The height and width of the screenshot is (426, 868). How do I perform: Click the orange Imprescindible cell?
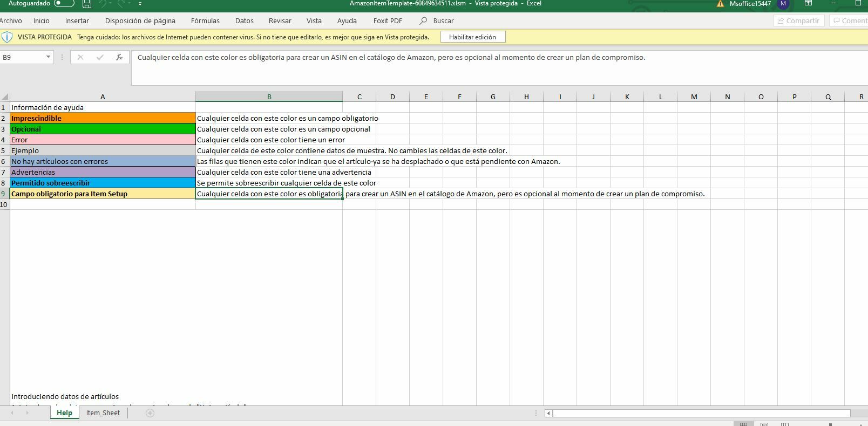click(x=103, y=118)
